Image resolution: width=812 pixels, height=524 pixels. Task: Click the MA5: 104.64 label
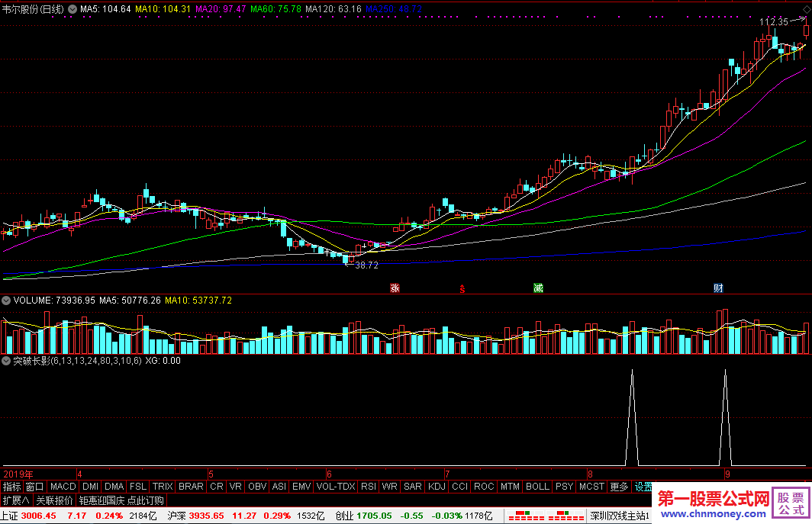105,9
